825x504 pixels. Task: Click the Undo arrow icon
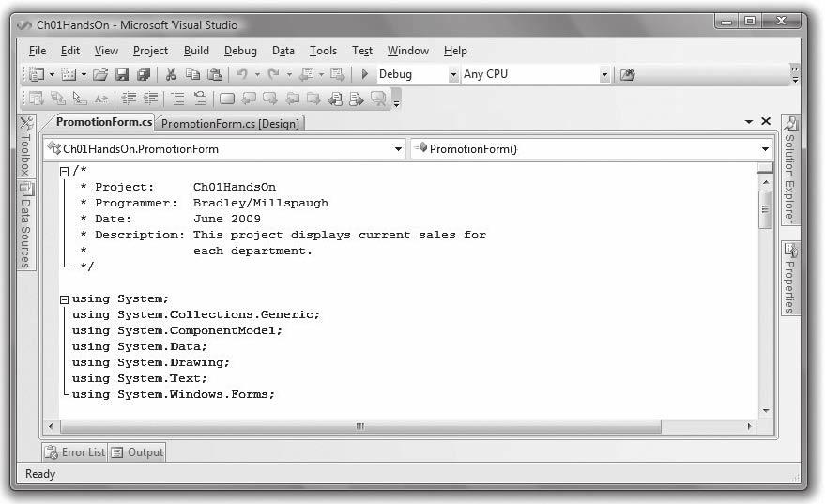point(242,74)
